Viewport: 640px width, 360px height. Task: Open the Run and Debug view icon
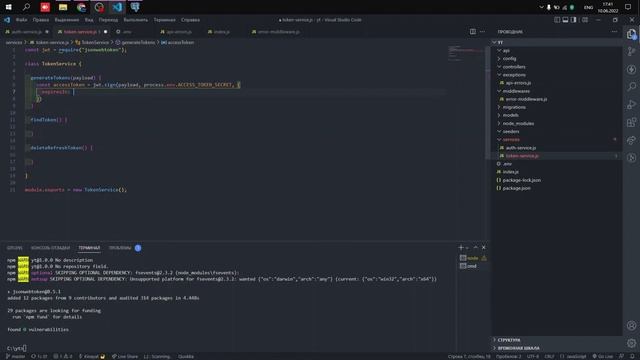pyautogui.click(x=631, y=104)
